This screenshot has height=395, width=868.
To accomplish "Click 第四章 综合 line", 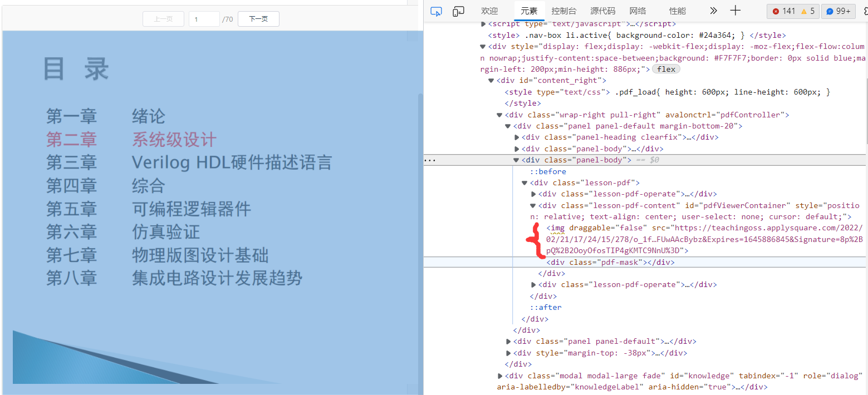I will (x=106, y=185).
